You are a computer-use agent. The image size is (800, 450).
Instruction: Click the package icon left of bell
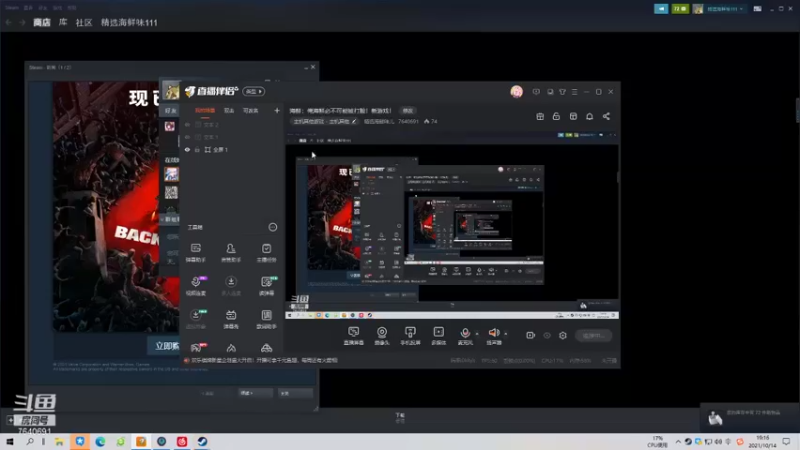point(573,116)
